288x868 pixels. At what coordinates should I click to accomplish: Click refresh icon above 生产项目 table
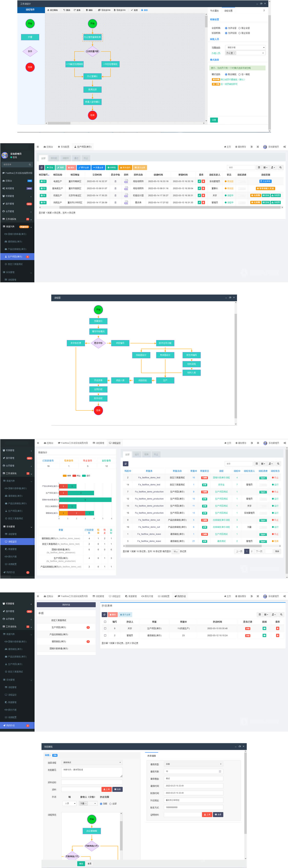42,167
